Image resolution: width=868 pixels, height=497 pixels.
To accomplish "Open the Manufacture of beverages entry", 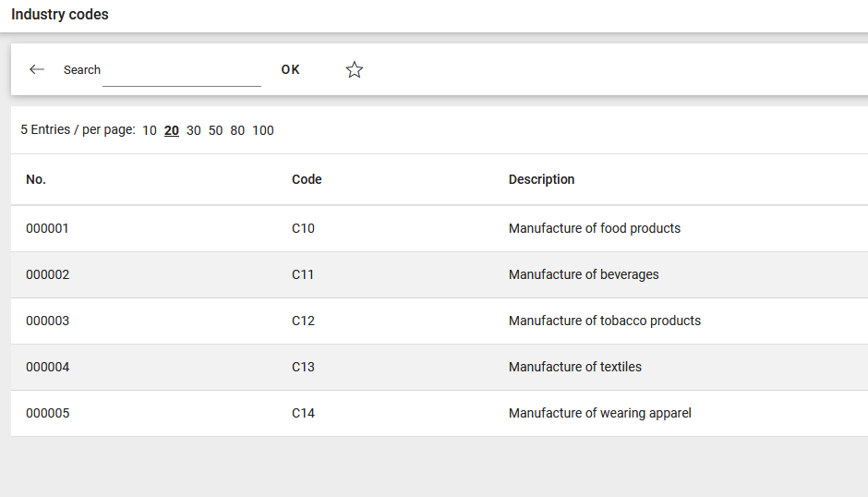I will coord(584,274).
